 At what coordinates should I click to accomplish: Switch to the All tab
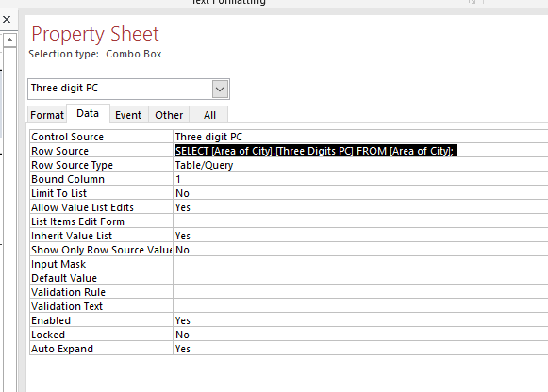(x=209, y=115)
